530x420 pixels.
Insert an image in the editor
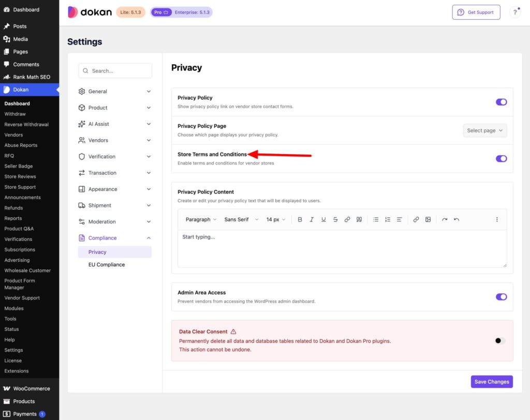[x=428, y=220]
